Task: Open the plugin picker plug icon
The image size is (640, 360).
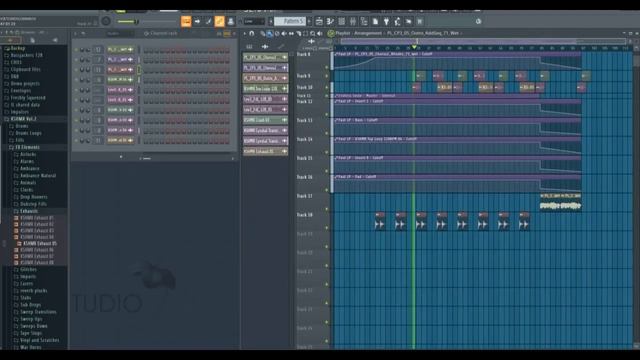Action: click(386, 21)
